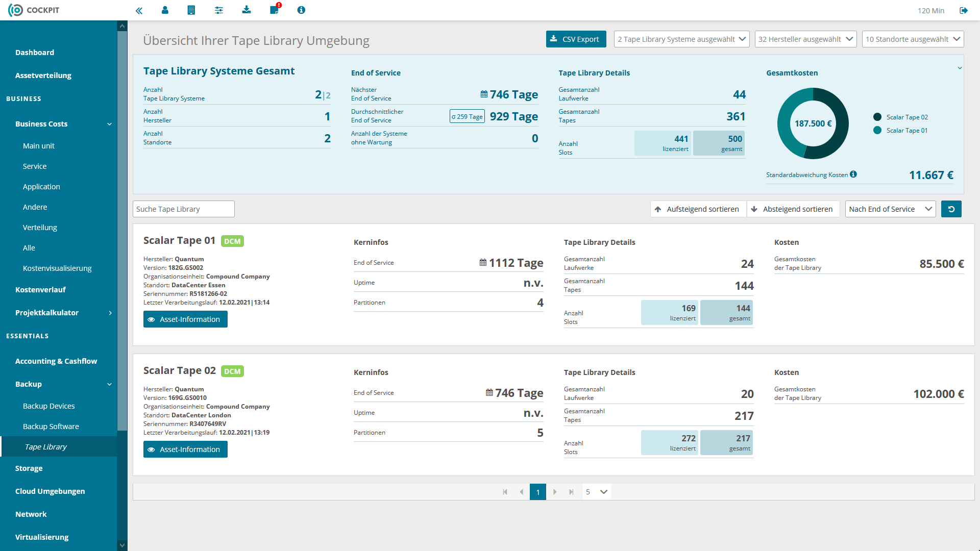This screenshot has height=551, width=980.
Task: Collapse the summary panel chevron
Action: click(x=960, y=68)
